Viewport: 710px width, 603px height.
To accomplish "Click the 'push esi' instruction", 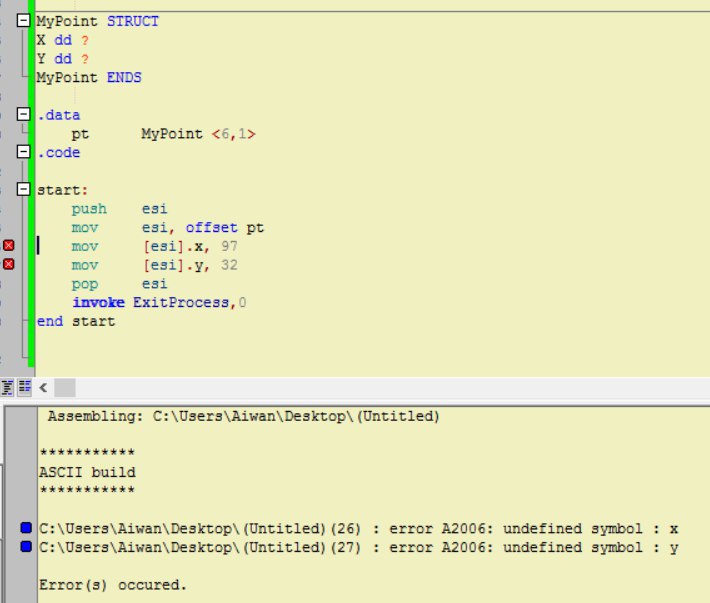I will tap(120, 209).
